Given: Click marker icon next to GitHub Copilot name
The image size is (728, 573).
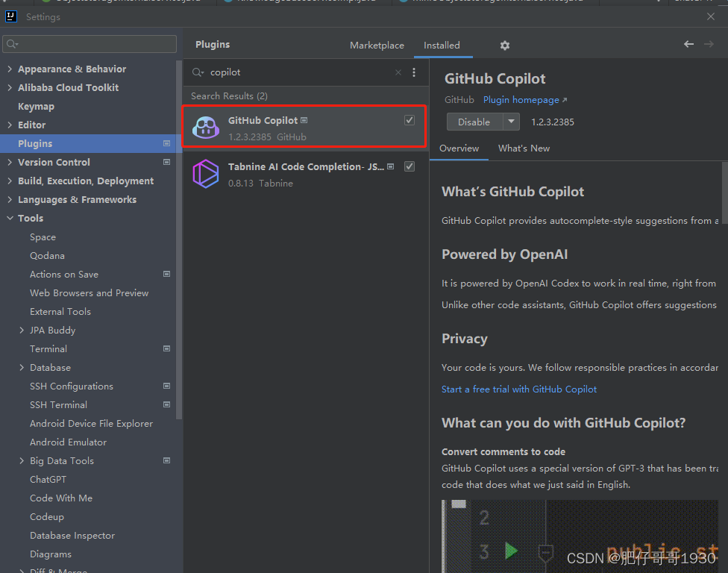Looking at the screenshot, I should [304, 120].
